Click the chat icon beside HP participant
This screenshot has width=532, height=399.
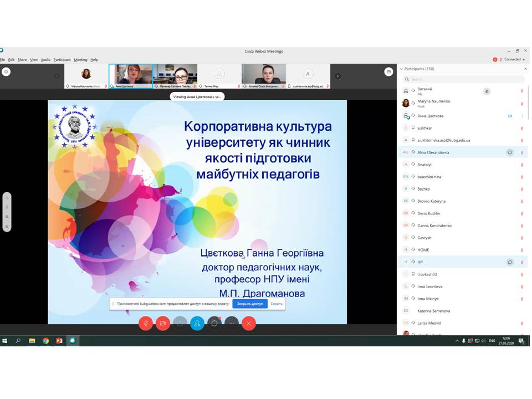(x=510, y=262)
